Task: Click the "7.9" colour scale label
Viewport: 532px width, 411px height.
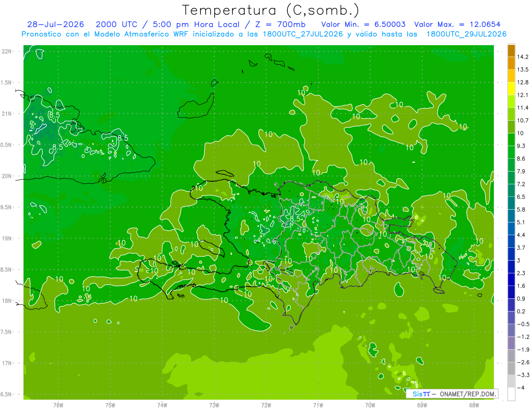Action: [x=521, y=171]
